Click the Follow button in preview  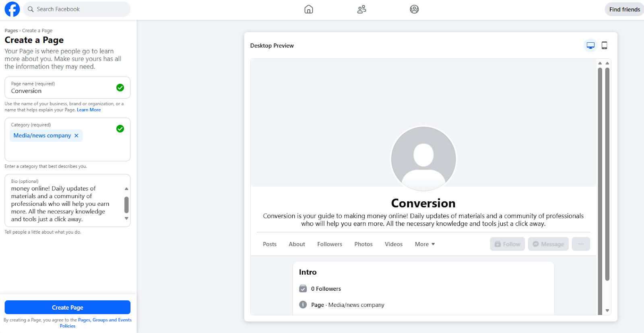pyautogui.click(x=507, y=244)
